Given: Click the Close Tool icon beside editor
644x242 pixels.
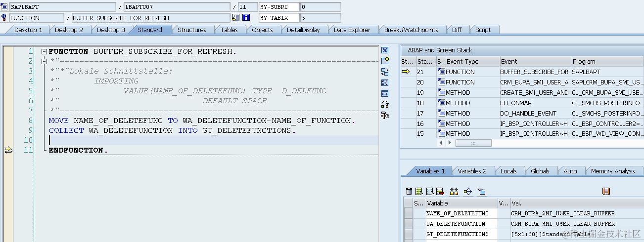Looking at the screenshot, I should tap(385, 50).
